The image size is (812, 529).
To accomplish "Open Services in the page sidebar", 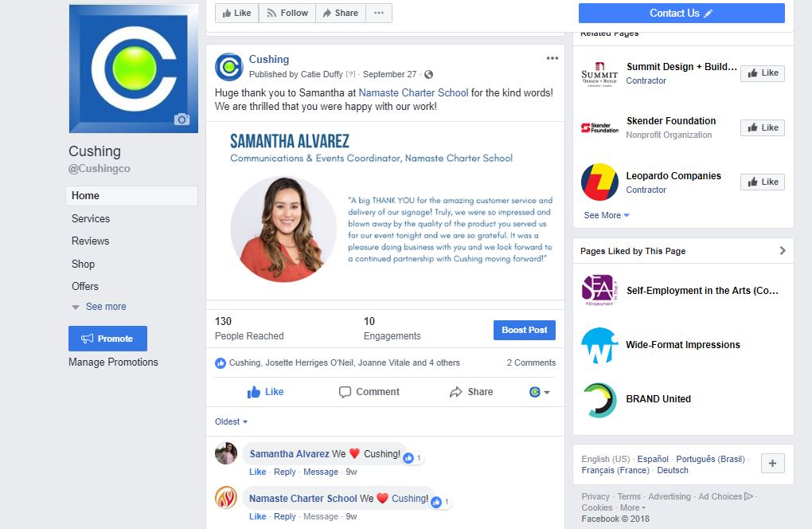I will 91,218.
